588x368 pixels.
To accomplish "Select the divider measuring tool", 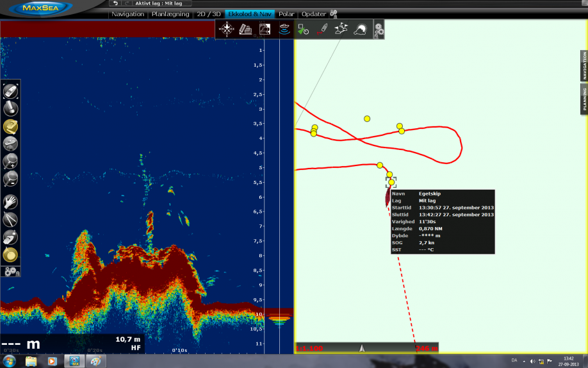I will coord(10,220).
